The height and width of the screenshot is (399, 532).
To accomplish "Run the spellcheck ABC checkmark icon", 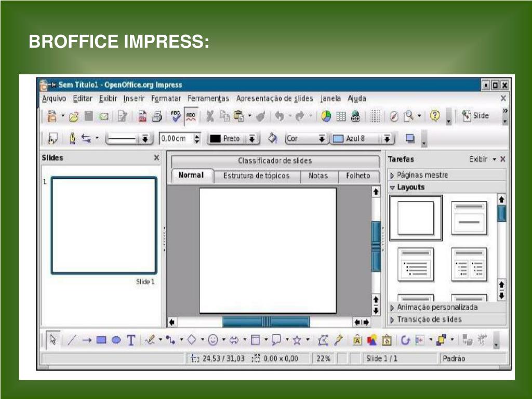I will [176, 116].
